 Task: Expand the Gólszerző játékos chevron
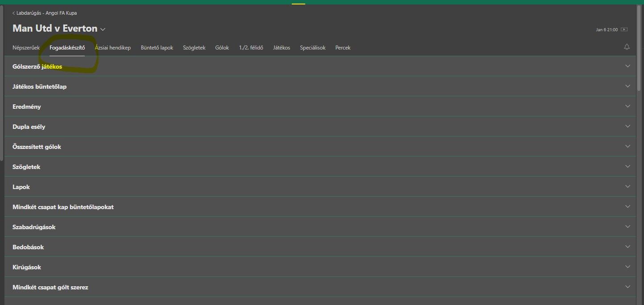coord(628,66)
